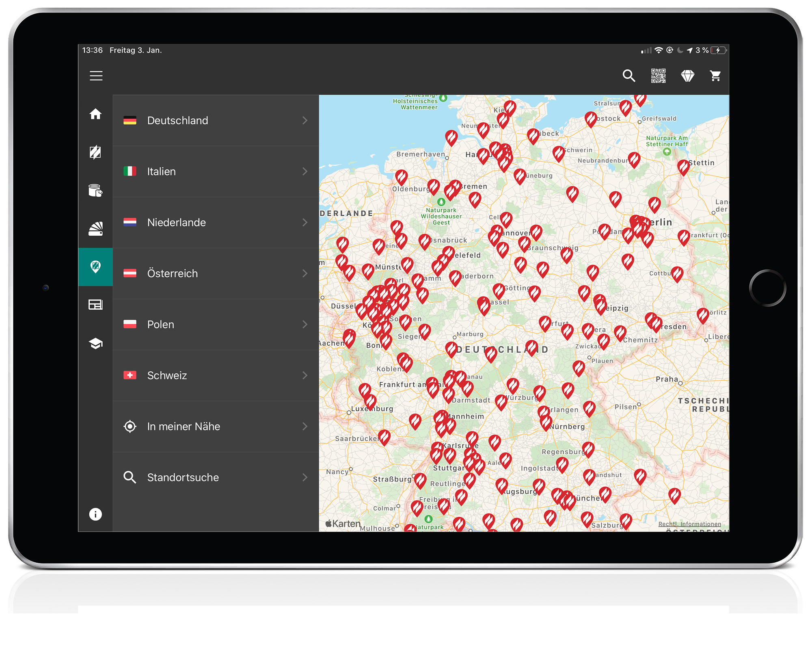
Task: Open the paint bucket products section
Action: pos(95,190)
